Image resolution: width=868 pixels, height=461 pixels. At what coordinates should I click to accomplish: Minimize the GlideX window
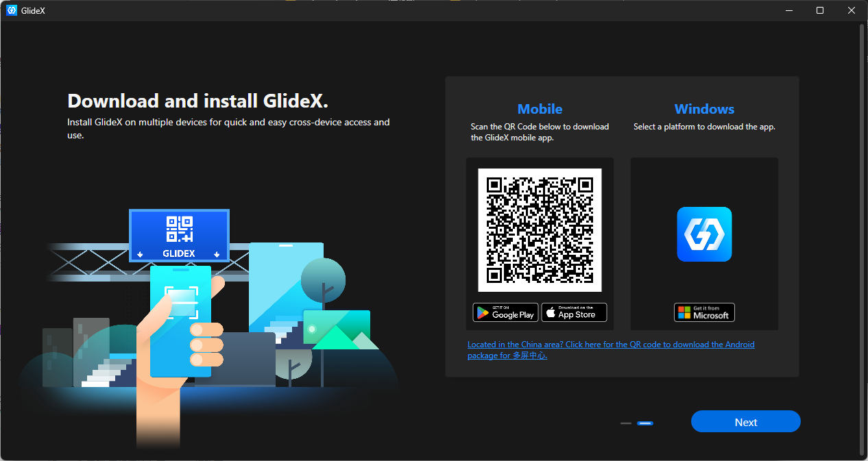pyautogui.click(x=788, y=10)
